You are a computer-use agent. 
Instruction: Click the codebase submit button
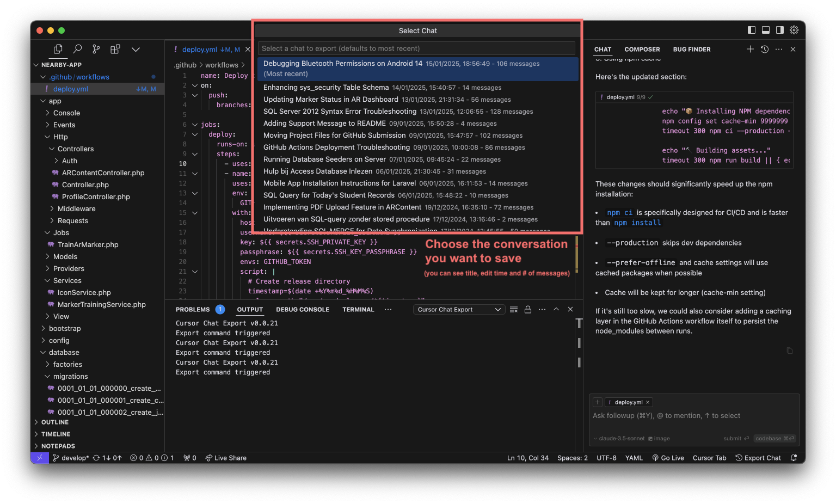[775, 438]
